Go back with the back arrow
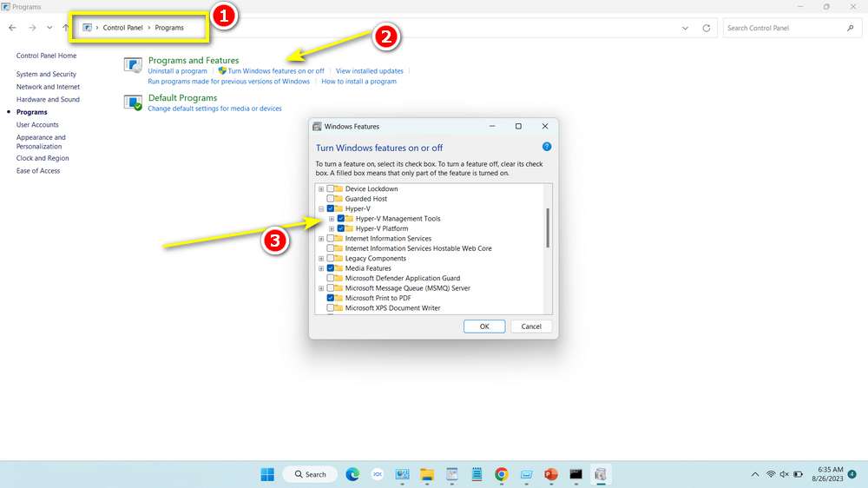 [x=12, y=28]
